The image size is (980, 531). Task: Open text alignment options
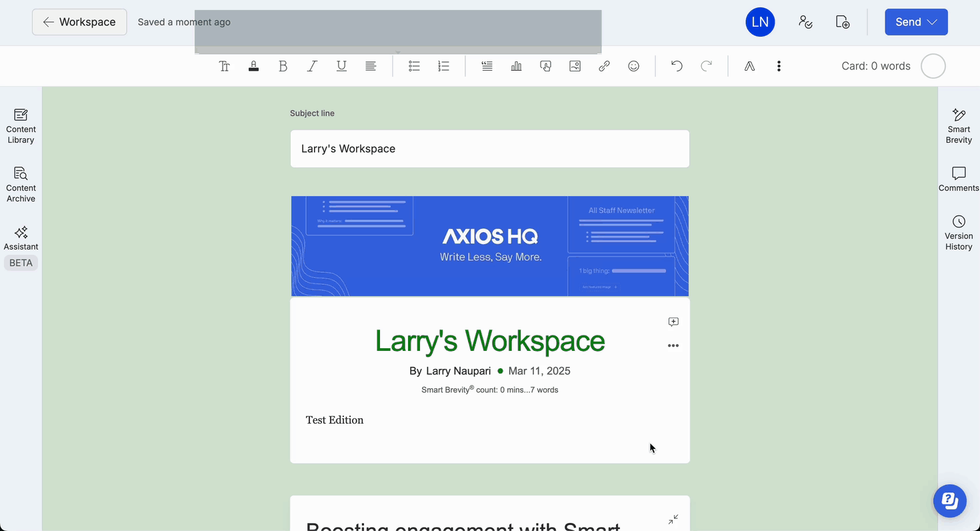(371, 66)
